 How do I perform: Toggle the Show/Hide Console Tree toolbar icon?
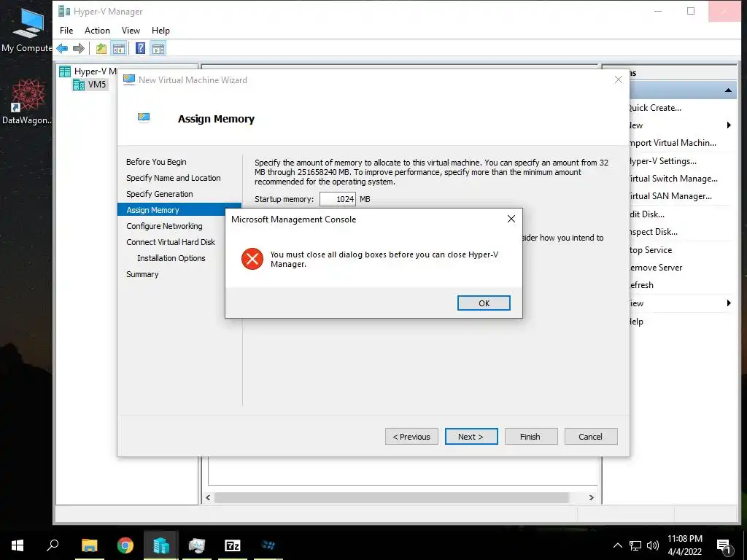pos(119,48)
